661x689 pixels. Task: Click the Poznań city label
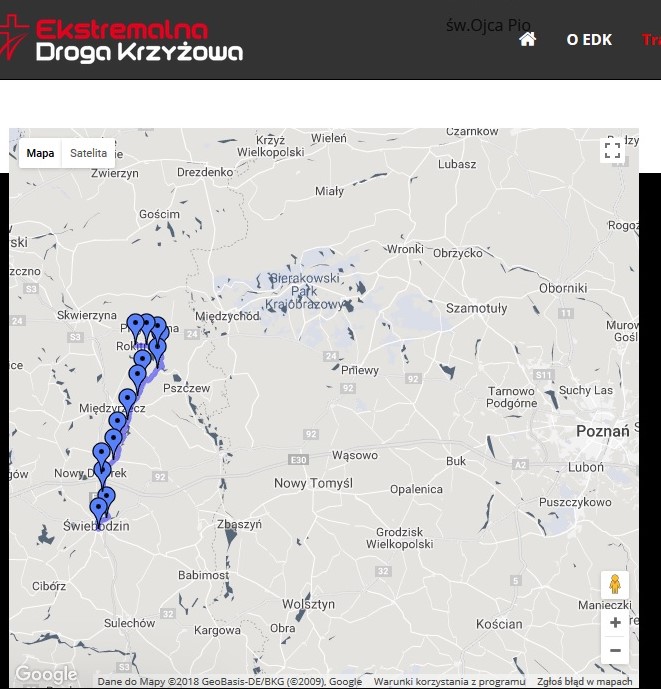[603, 431]
